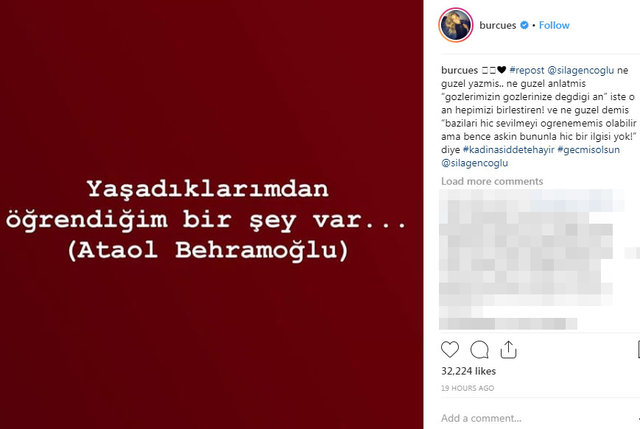
Task: Open comments via the speech bubble icon
Action: 479,350
